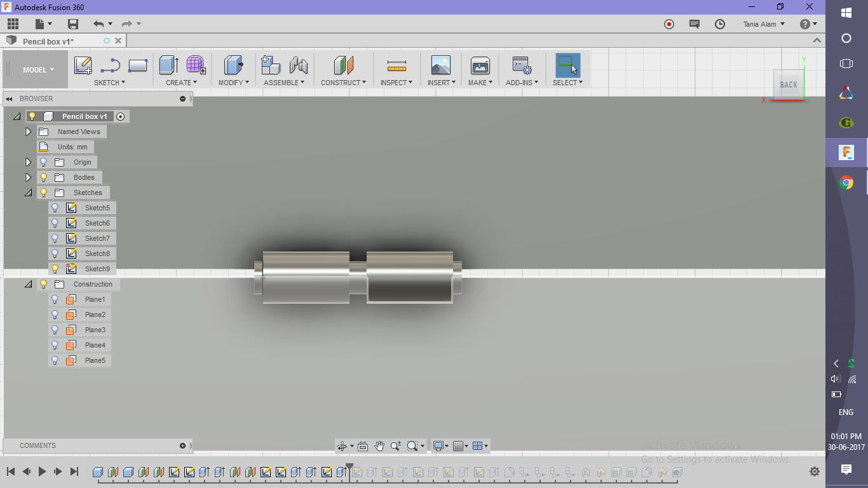Open Tania Alam account menu

764,24
